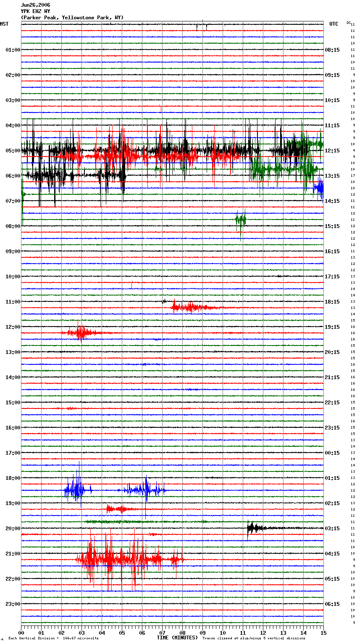Click the 19:15 UTC time label
Viewport: 357px width, 644px height.
(332, 327)
